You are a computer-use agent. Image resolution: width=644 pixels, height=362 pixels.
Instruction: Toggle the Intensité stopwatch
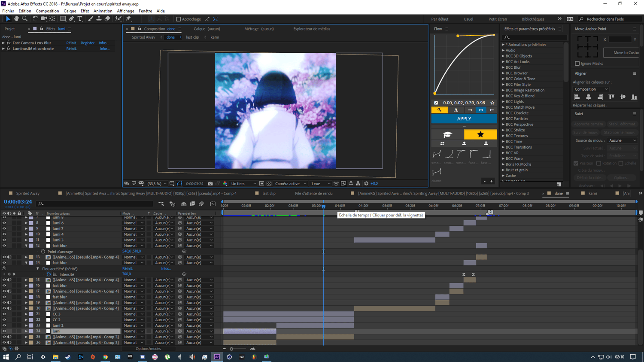point(49,274)
